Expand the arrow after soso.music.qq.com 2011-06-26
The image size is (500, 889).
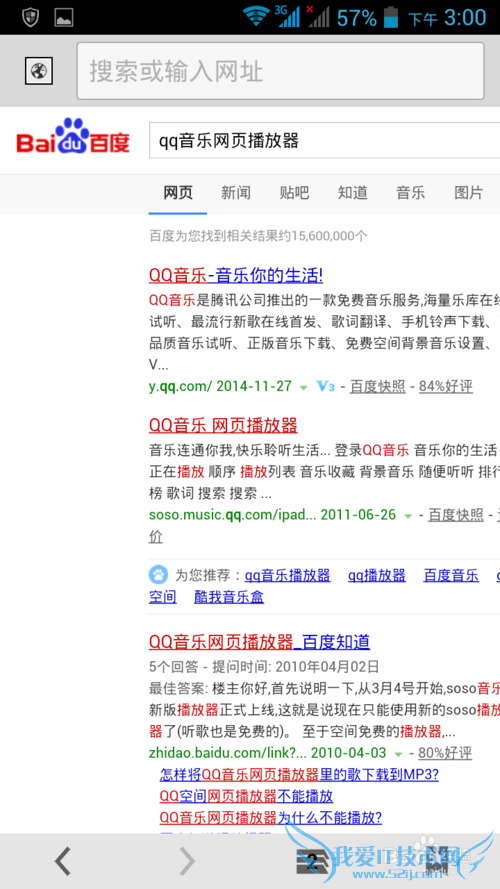pyautogui.click(x=408, y=516)
